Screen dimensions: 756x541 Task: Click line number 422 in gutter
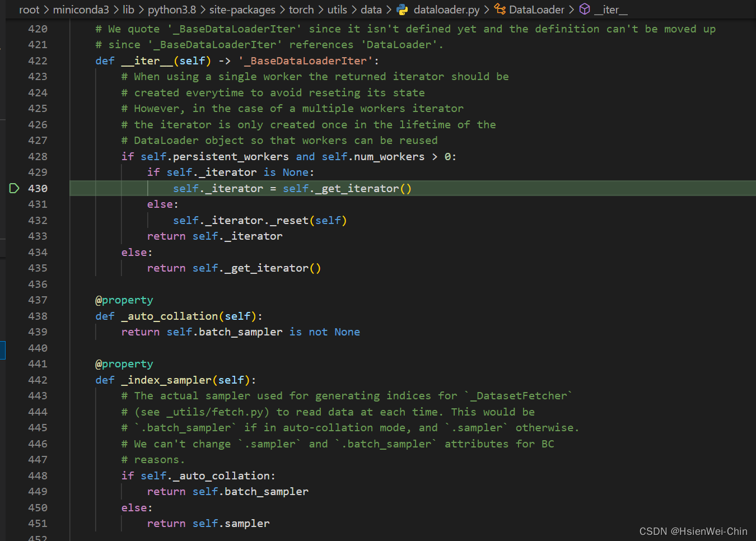[x=38, y=60]
